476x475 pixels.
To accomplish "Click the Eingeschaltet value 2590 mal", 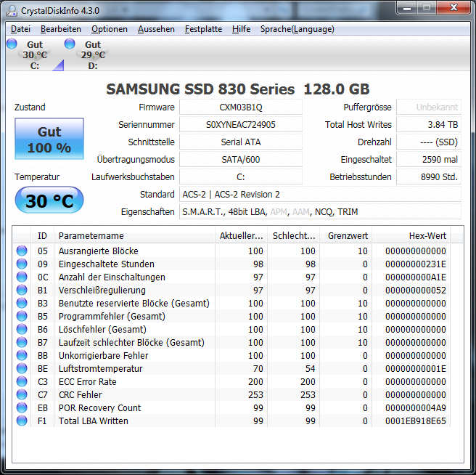I will [x=429, y=159].
